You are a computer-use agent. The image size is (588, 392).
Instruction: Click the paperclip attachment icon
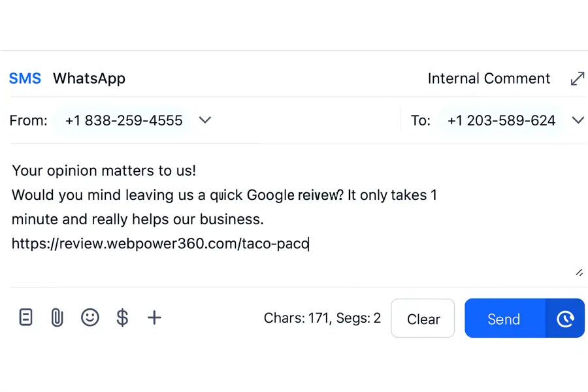(57, 318)
